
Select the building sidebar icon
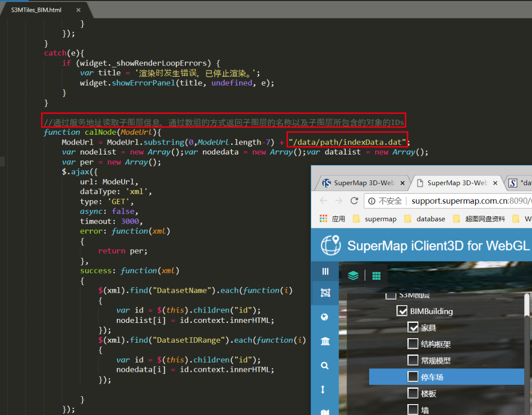pyautogui.click(x=325, y=341)
